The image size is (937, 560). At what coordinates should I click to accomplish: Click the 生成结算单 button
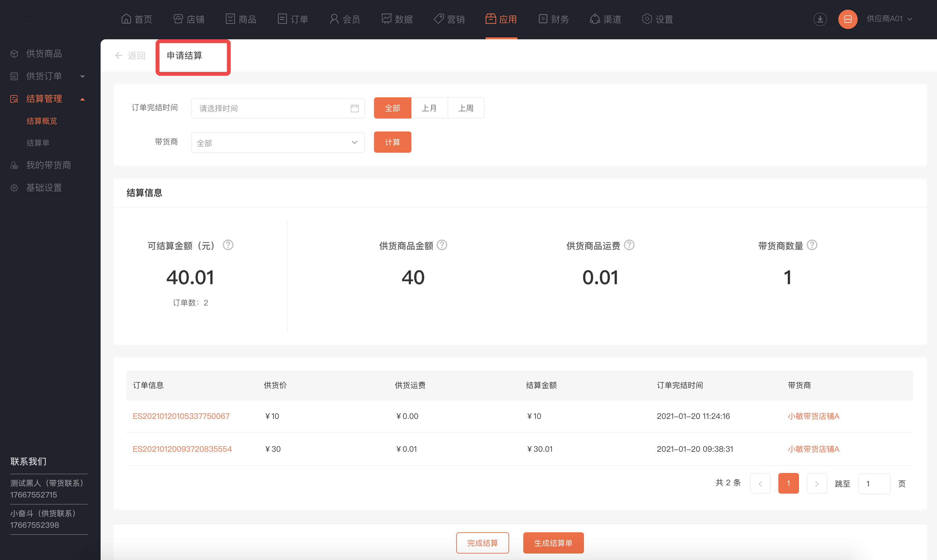553,543
